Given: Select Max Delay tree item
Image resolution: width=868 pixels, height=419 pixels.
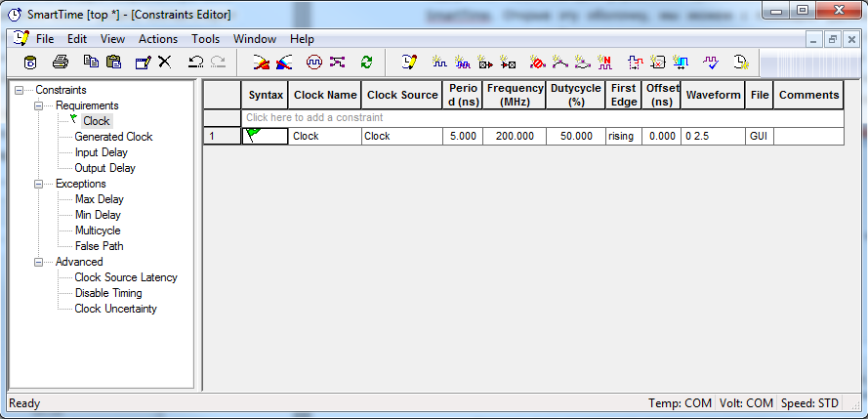Looking at the screenshot, I should 100,199.
